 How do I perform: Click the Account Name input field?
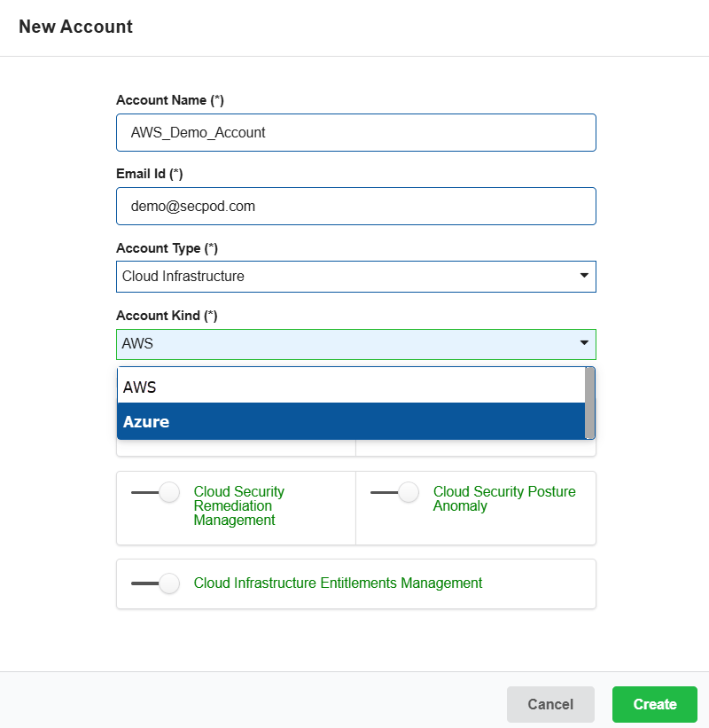[356, 133]
